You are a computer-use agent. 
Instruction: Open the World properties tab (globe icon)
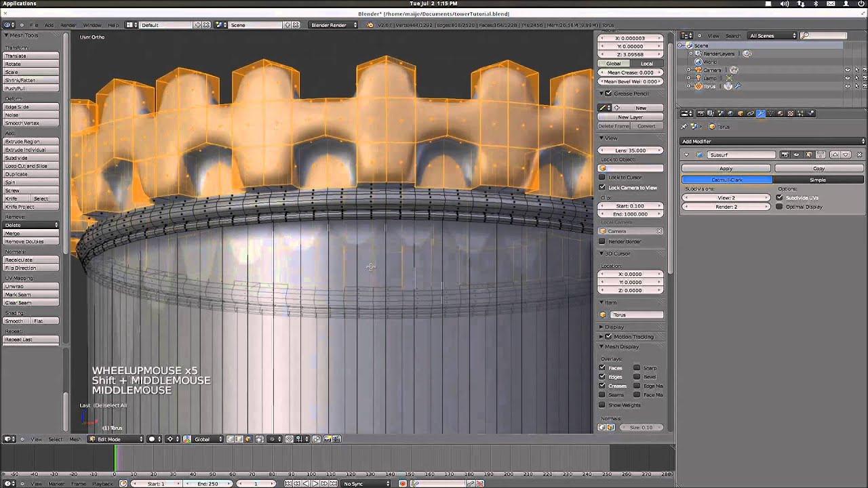click(x=730, y=113)
